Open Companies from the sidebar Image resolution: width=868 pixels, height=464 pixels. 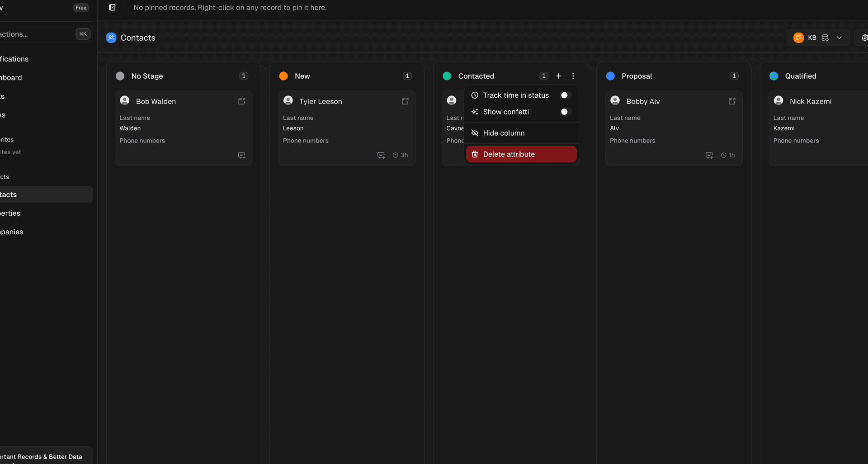point(12,232)
